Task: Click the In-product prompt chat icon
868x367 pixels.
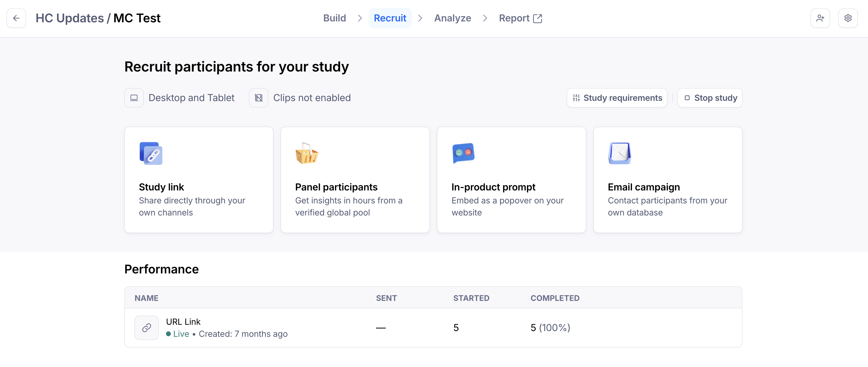Action: pos(463,153)
